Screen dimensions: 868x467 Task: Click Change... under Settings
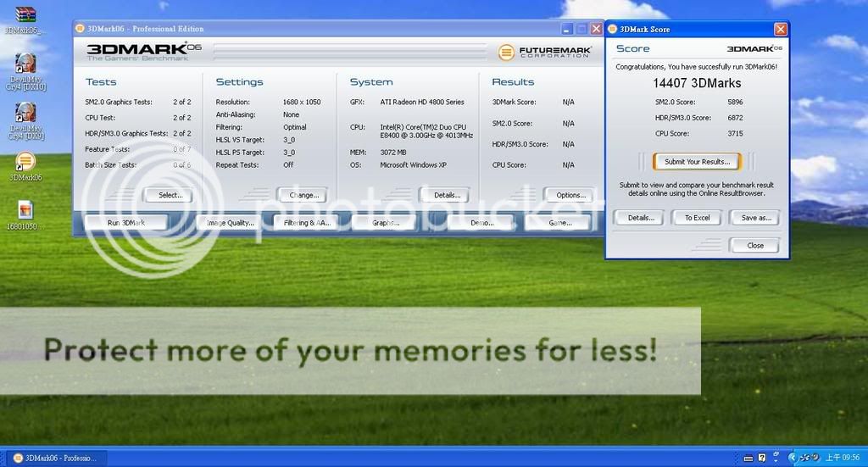(304, 195)
